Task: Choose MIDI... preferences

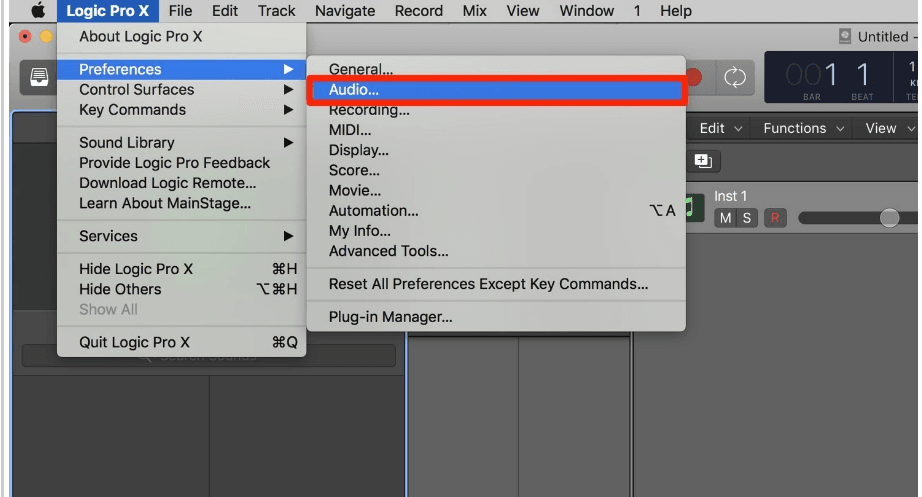Action: pos(496,130)
